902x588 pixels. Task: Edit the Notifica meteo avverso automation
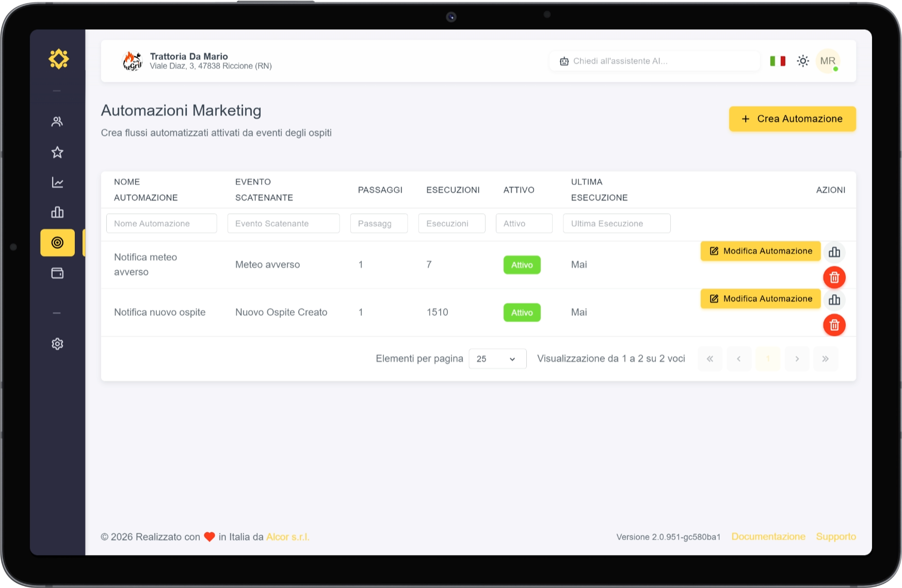click(761, 251)
